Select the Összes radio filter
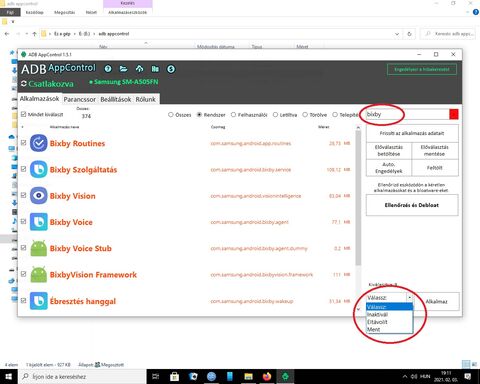The width and height of the screenshot is (480, 384). (171, 115)
